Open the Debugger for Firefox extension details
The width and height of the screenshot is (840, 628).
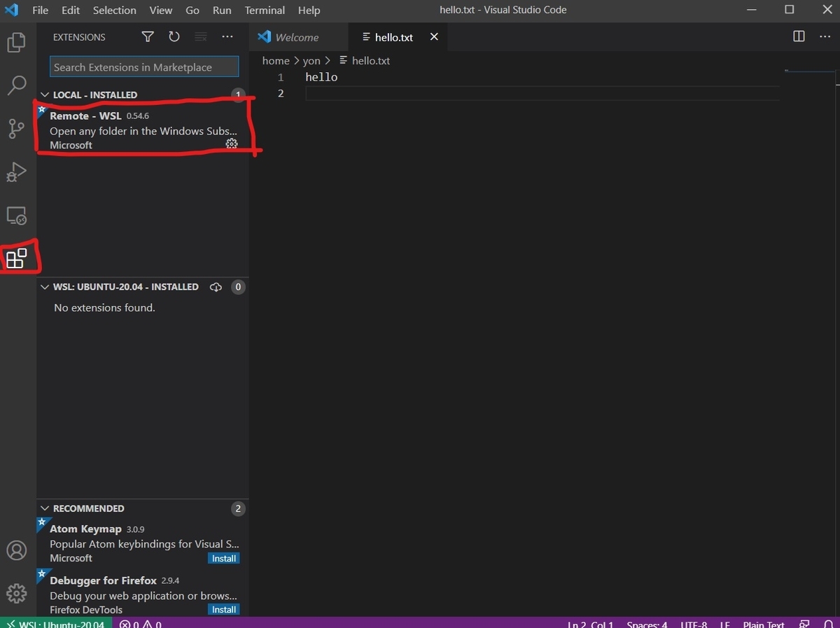[143, 594]
